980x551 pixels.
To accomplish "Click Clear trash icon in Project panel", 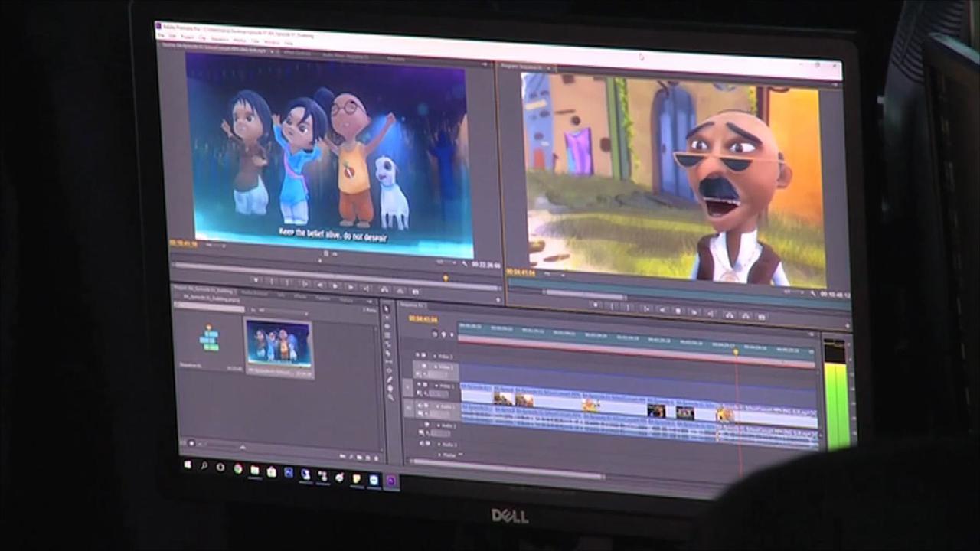I will click(376, 458).
